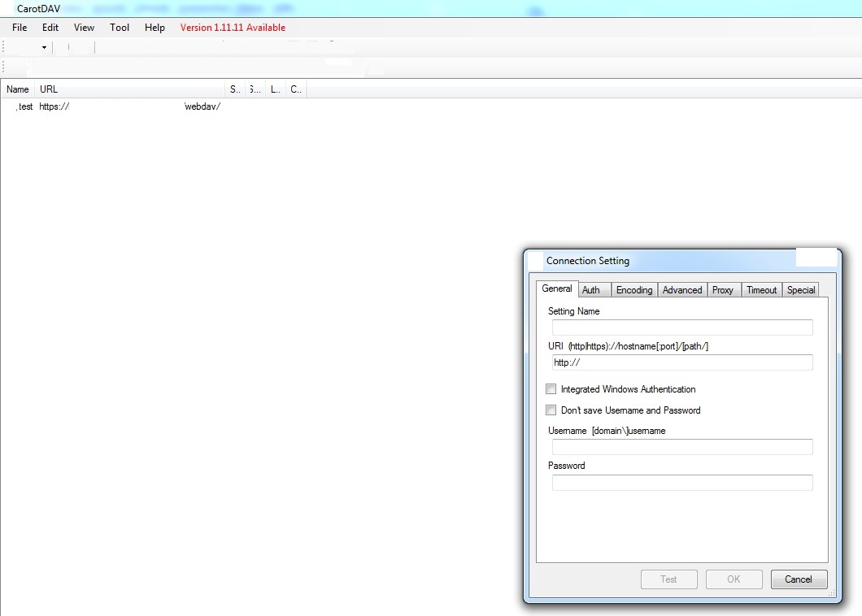The image size is (862, 616).
Task: Open the Edit menu
Action: pos(50,28)
